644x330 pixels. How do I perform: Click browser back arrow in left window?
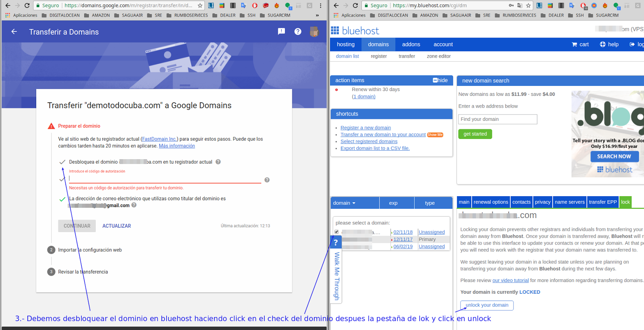(x=8, y=6)
